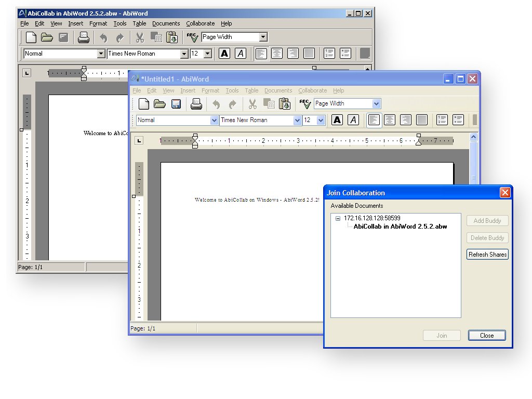Open Page Width zoom dropdown in AbiCollab window
This screenshot has width=532, height=399.
click(x=263, y=37)
